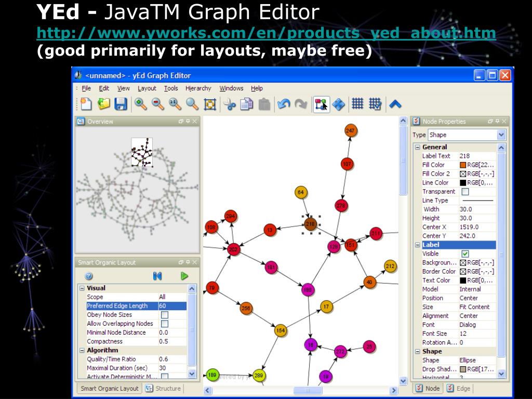Image resolution: width=532 pixels, height=399 pixels.
Task: Collapse the General section
Action: point(418,147)
